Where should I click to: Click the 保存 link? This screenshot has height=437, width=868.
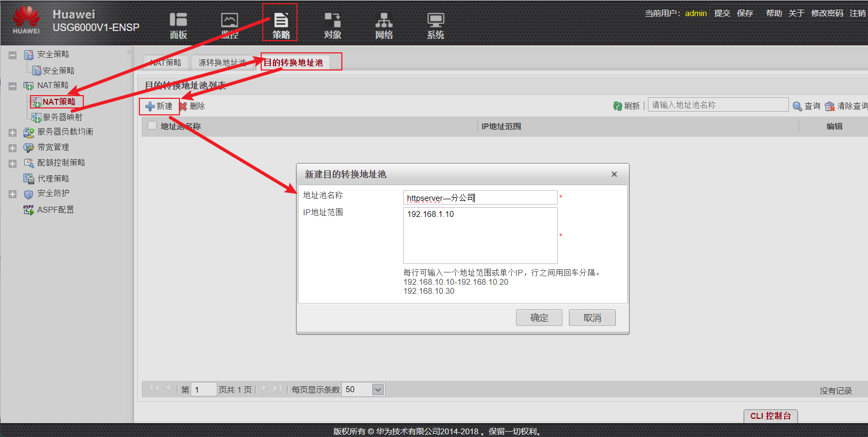pos(745,13)
